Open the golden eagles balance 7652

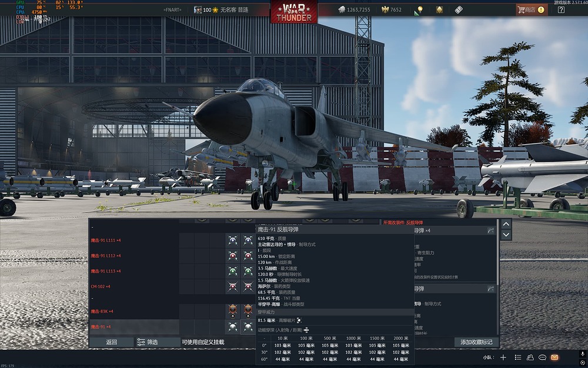pos(392,10)
